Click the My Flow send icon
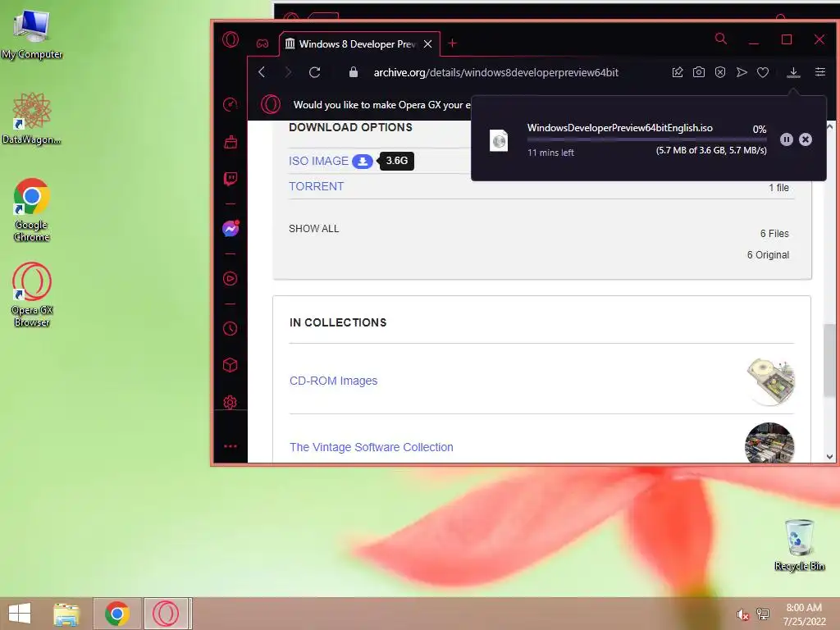 [x=742, y=72]
